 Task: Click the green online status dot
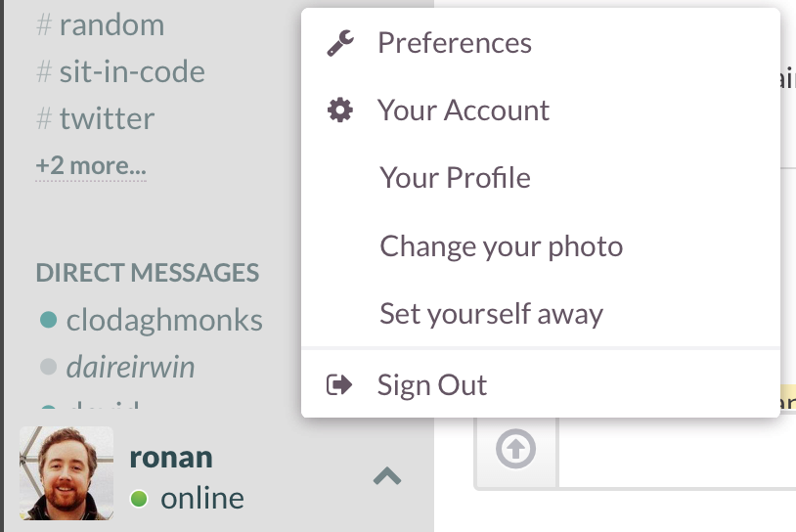point(139,500)
